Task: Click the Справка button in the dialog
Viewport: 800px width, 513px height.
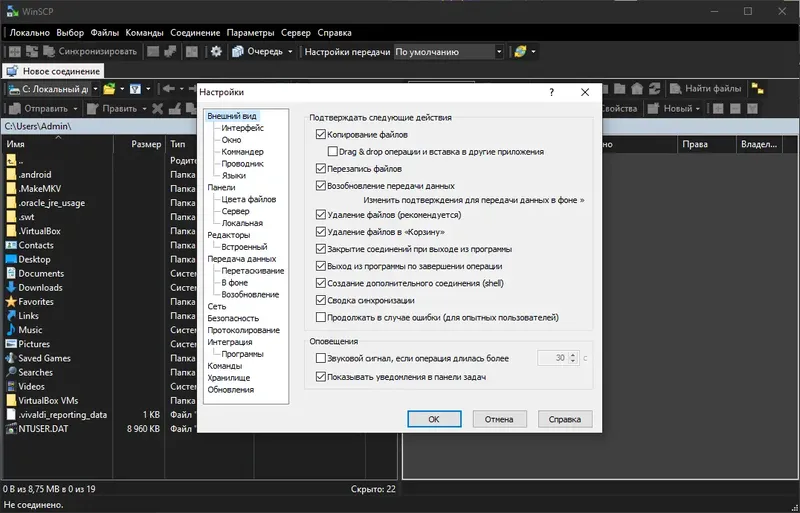Action: point(565,419)
